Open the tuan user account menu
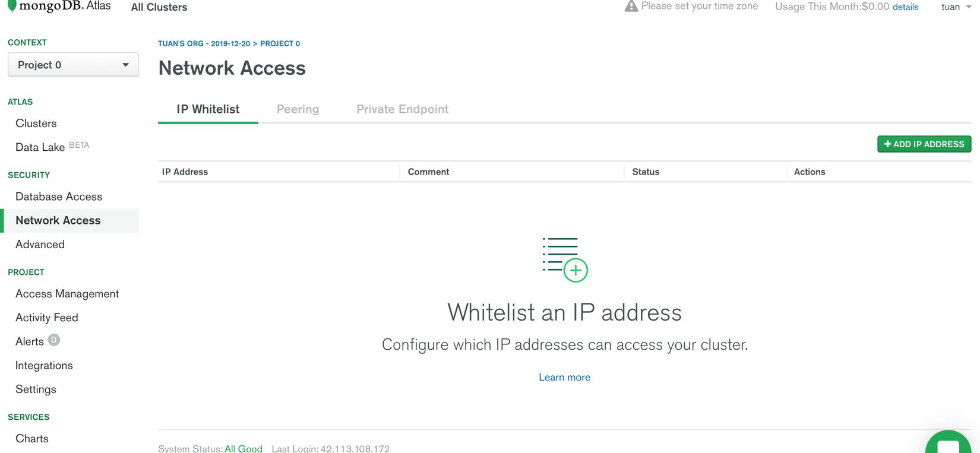 [x=956, y=7]
